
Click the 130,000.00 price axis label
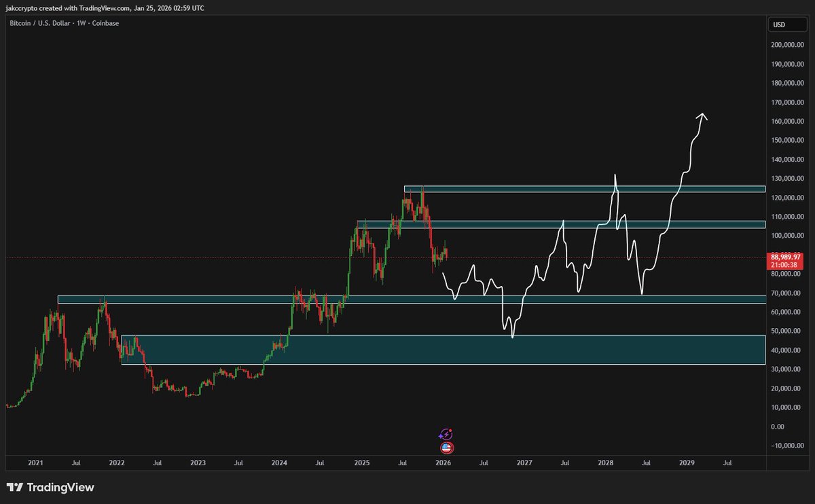787,179
